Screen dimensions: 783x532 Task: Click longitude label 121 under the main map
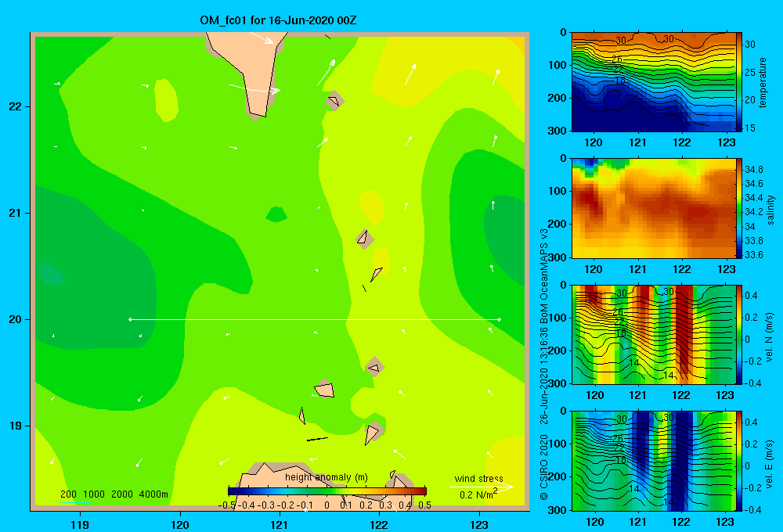[x=280, y=524]
